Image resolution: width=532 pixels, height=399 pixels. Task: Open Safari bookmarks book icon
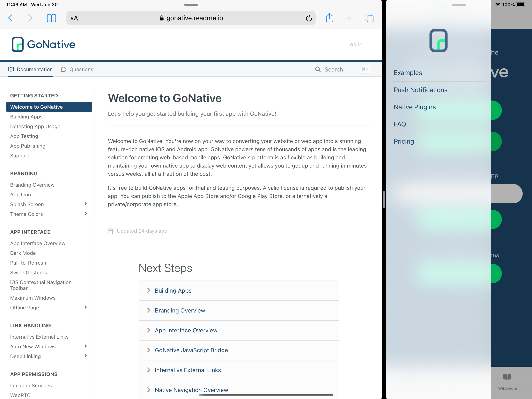(51, 18)
